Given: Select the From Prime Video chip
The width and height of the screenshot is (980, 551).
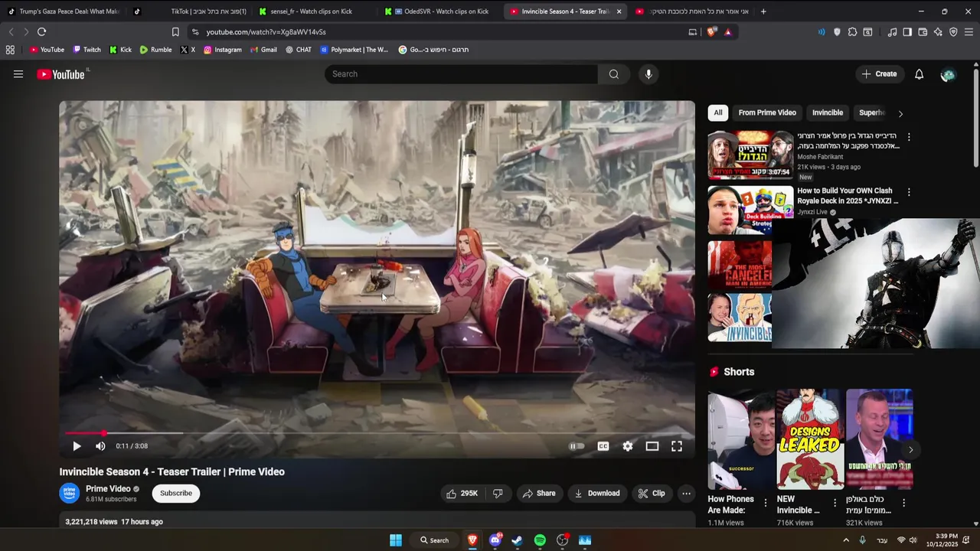Looking at the screenshot, I should (767, 112).
